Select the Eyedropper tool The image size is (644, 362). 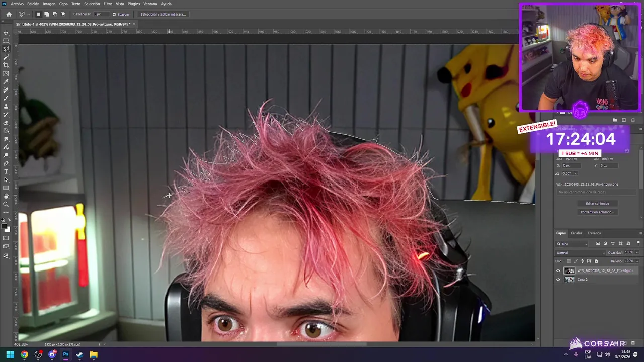tap(6, 81)
